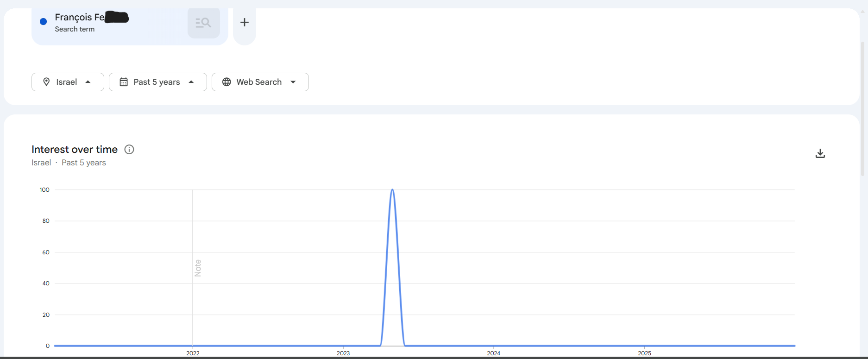Click the Interest over time heading

pos(75,149)
